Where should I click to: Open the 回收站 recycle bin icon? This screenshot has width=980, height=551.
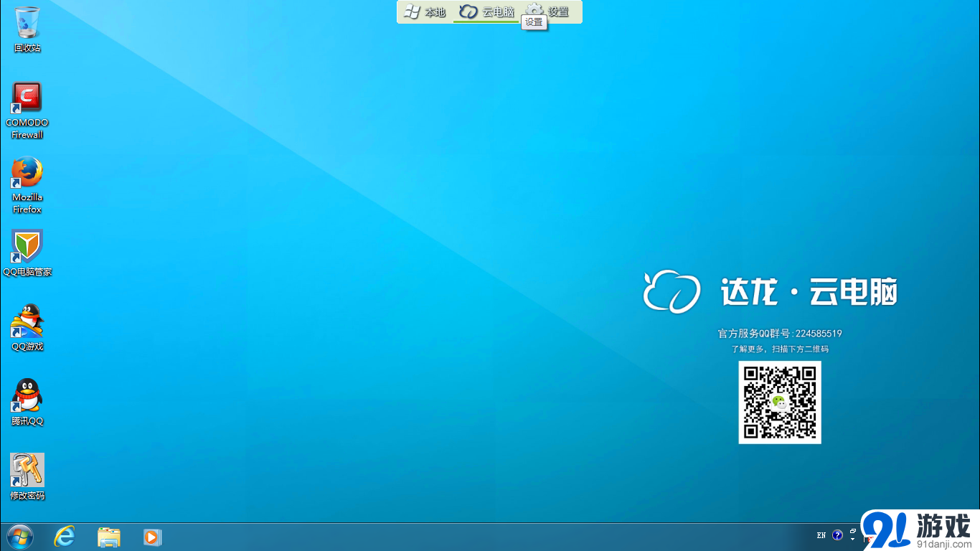[x=27, y=29]
